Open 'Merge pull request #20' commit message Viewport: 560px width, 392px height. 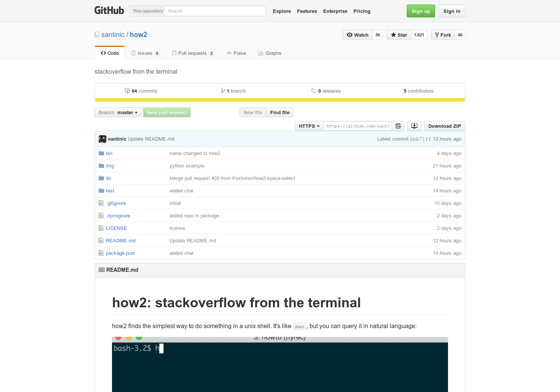pos(232,178)
